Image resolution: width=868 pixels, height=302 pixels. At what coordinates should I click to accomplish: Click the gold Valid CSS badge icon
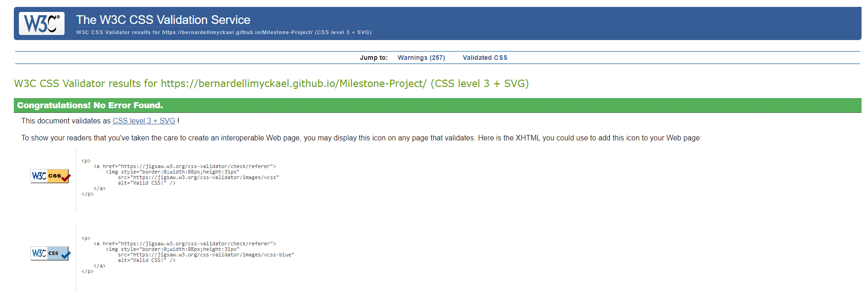(x=51, y=176)
